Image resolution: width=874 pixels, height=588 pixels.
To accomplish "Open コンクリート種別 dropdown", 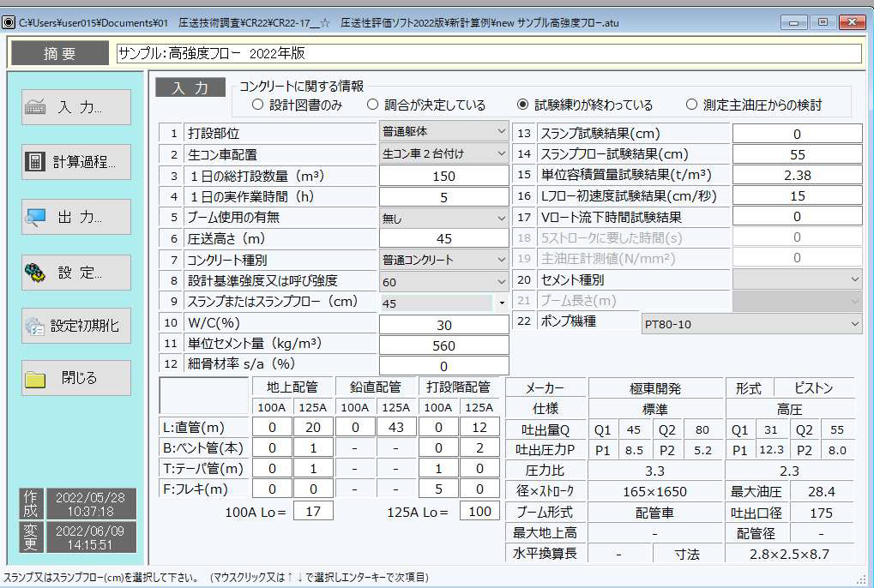I will [443, 260].
